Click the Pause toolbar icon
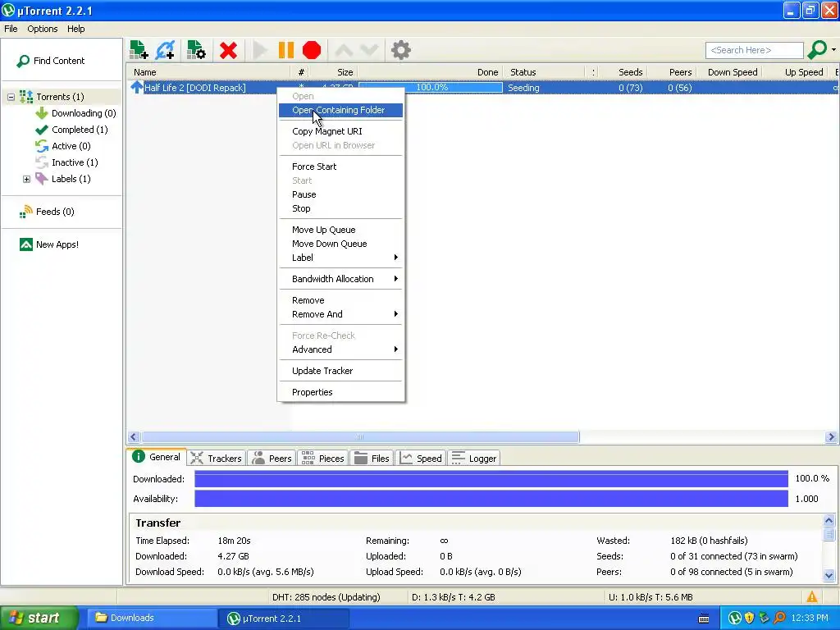The height and width of the screenshot is (630, 840). click(286, 50)
